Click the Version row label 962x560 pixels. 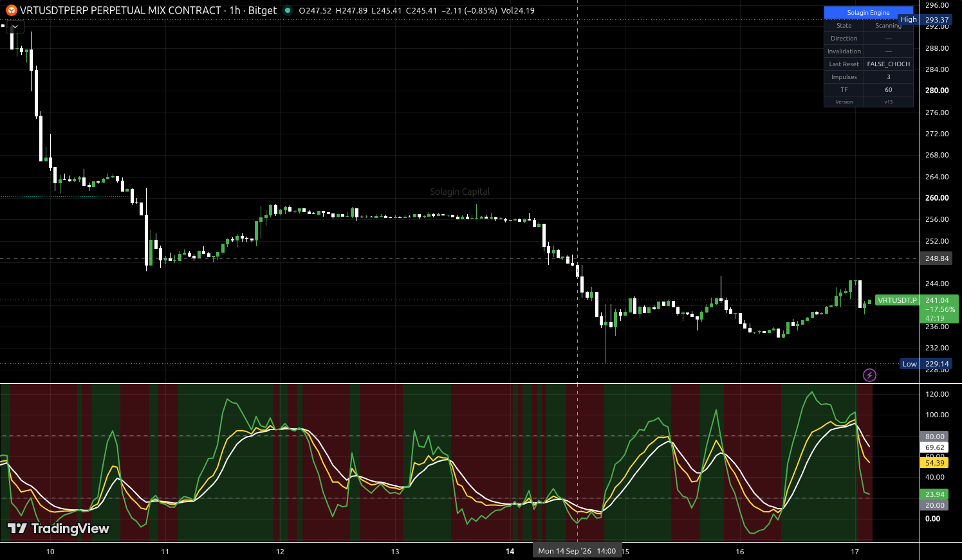tap(844, 102)
